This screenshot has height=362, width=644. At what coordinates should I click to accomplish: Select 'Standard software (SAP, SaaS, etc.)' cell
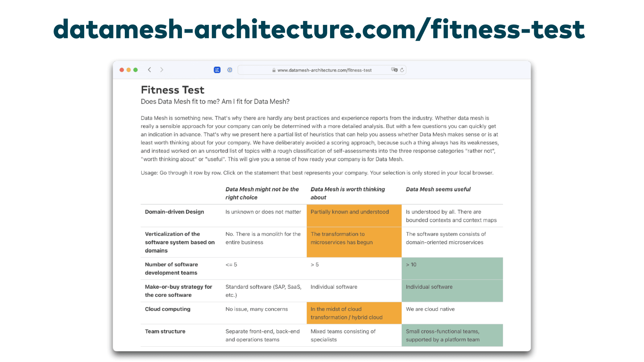click(263, 291)
